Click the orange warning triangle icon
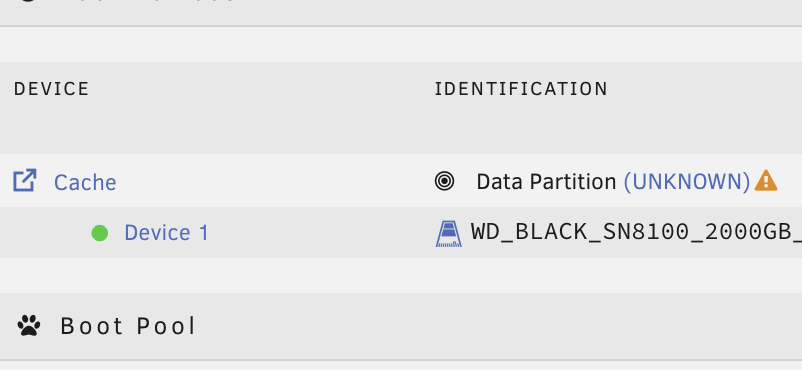Image resolution: width=802 pixels, height=370 pixels. [x=765, y=180]
